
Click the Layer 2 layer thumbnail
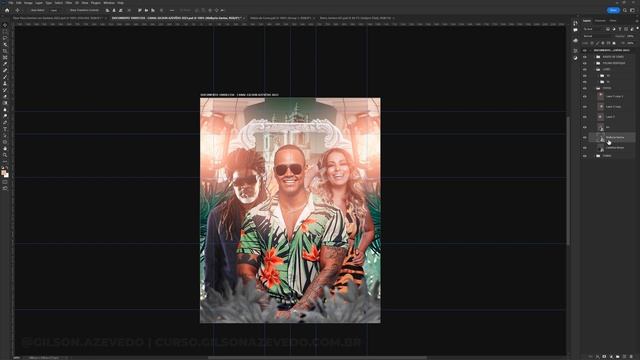click(600, 117)
